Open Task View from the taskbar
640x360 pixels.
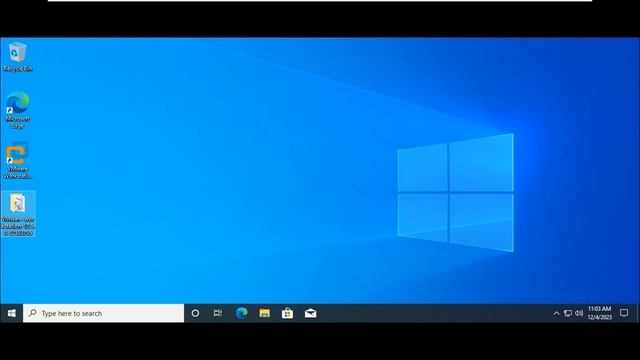click(218, 313)
